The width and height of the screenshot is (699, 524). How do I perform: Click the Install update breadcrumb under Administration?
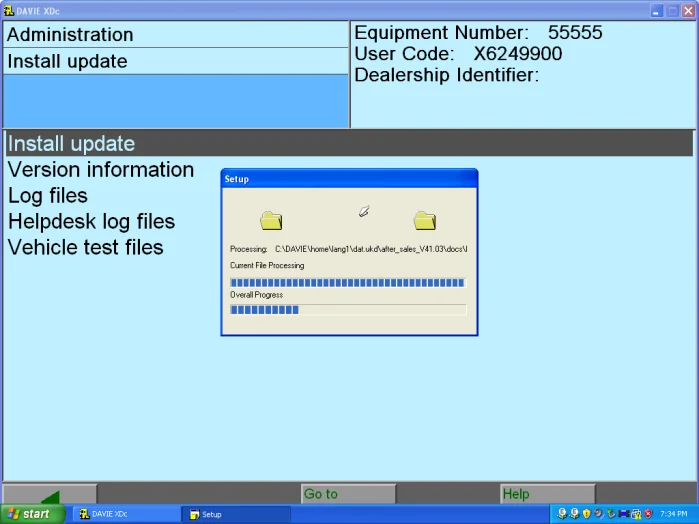point(175,61)
